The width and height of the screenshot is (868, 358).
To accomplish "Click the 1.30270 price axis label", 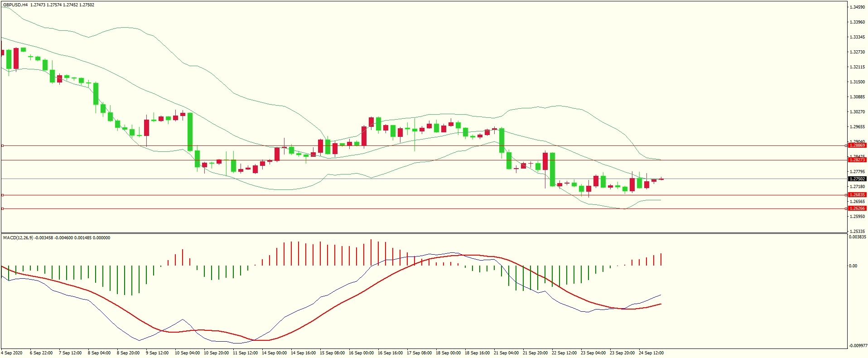I will (858, 112).
